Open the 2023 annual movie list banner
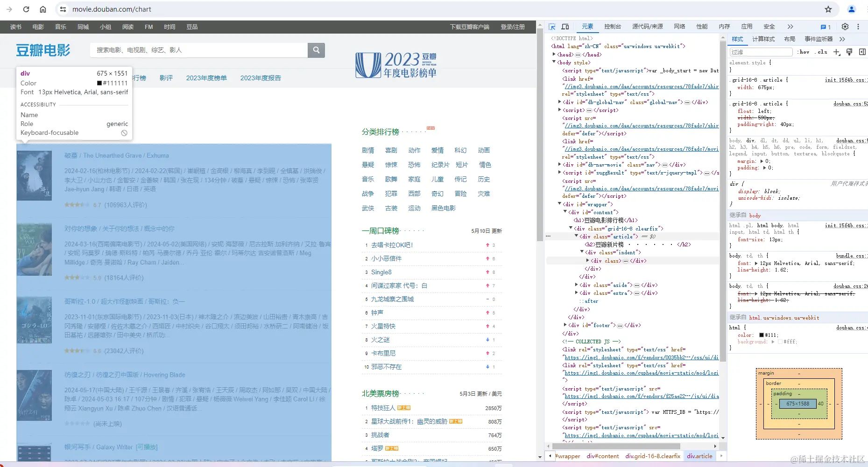The width and height of the screenshot is (868, 467). pos(396,65)
